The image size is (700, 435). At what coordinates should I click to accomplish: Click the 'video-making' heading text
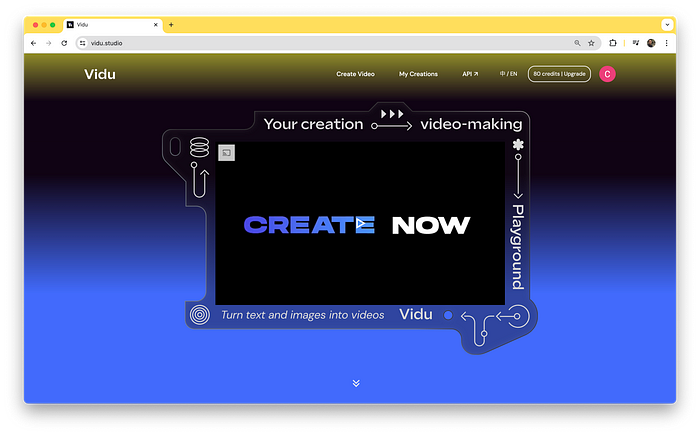pyautogui.click(x=471, y=124)
